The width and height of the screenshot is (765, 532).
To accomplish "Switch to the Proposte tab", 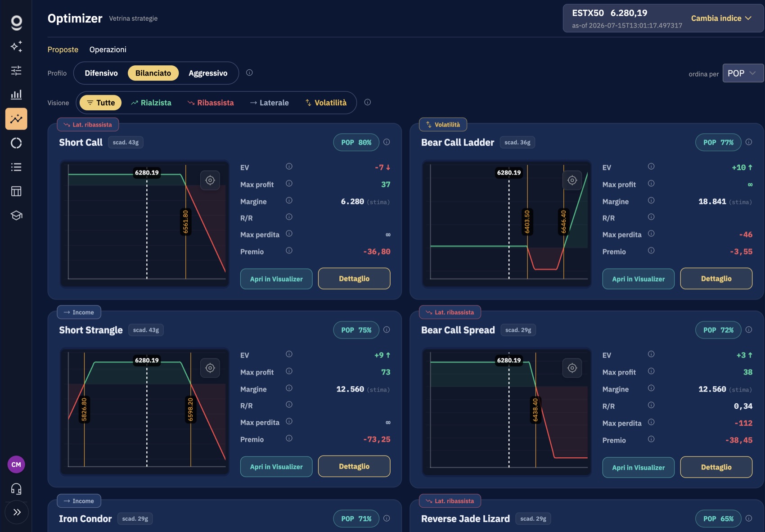I will pyautogui.click(x=63, y=50).
